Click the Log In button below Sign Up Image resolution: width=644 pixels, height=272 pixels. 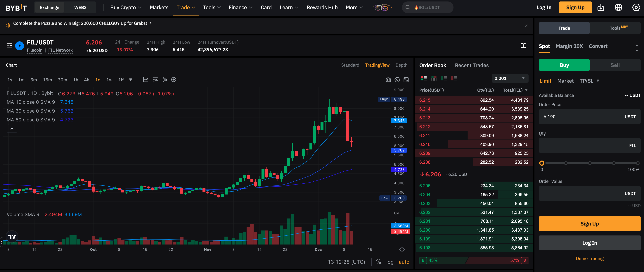click(x=589, y=243)
